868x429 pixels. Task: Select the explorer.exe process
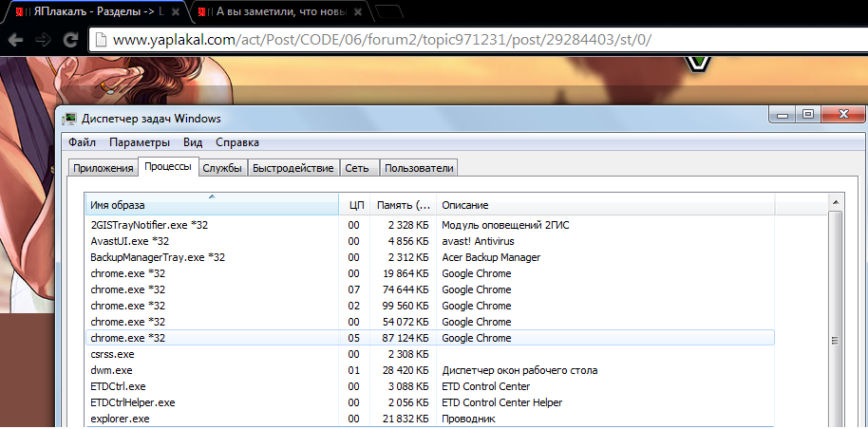click(430, 419)
